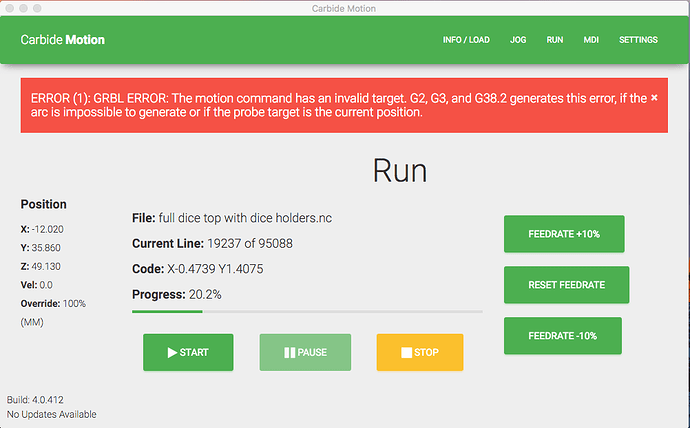Click RESET FEEDRATE button
Viewport: 690px width, 428px height.
click(x=567, y=285)
